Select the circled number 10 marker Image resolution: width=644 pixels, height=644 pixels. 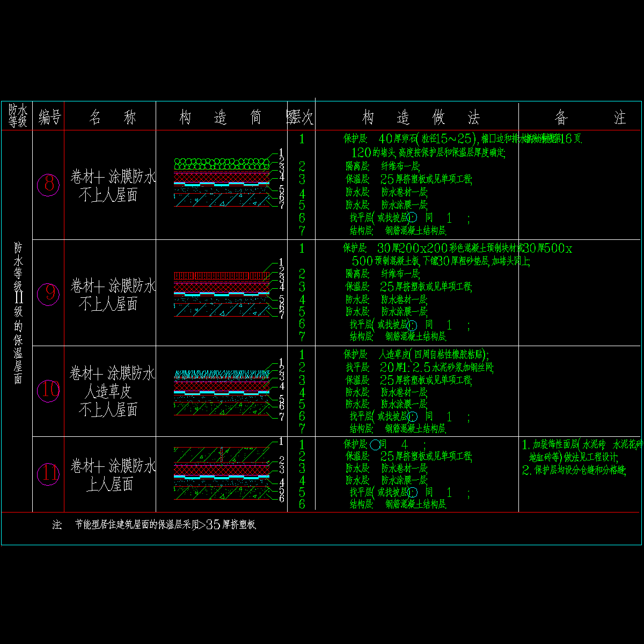pyautogui.click(x=48, y=390)
